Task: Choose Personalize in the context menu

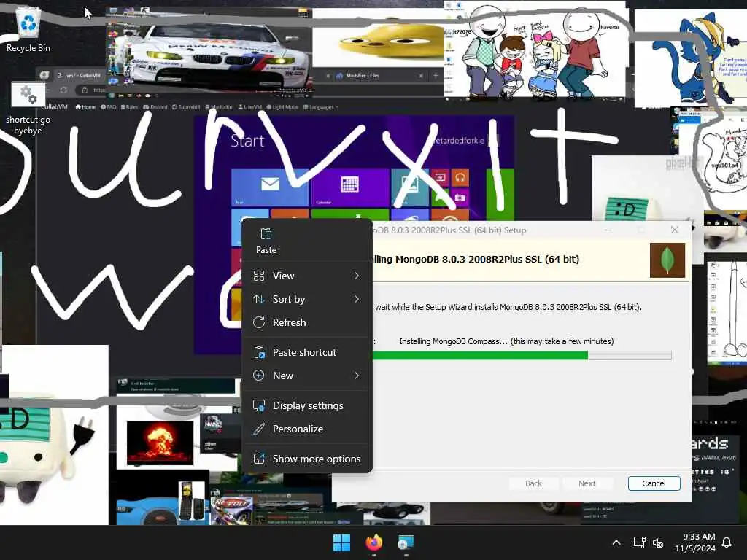Action: pos(307,429)
